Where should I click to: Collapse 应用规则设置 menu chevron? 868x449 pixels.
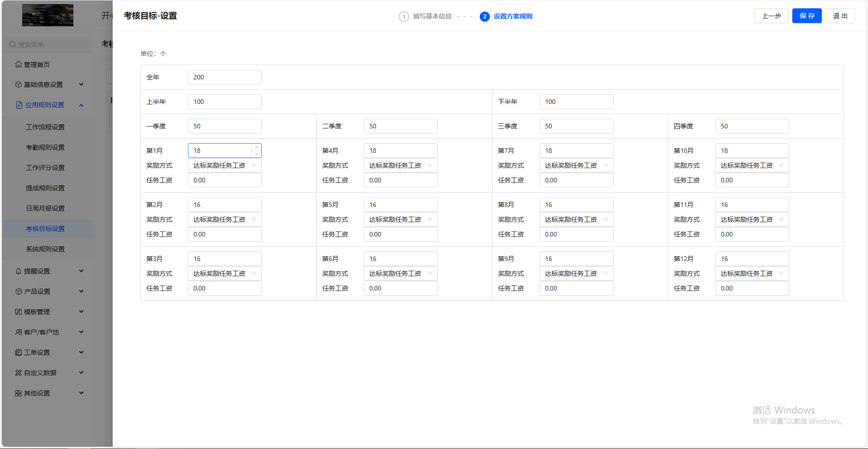coord(81,105)
